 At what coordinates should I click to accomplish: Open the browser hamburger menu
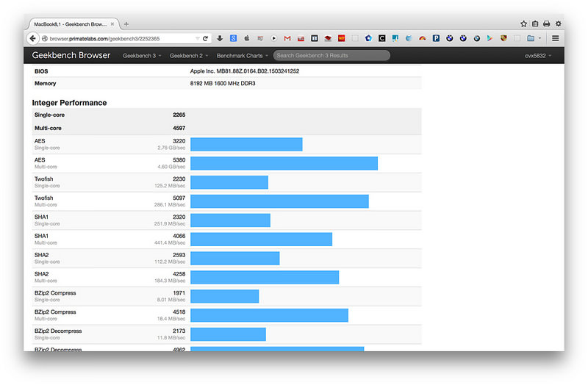point(556,38)
